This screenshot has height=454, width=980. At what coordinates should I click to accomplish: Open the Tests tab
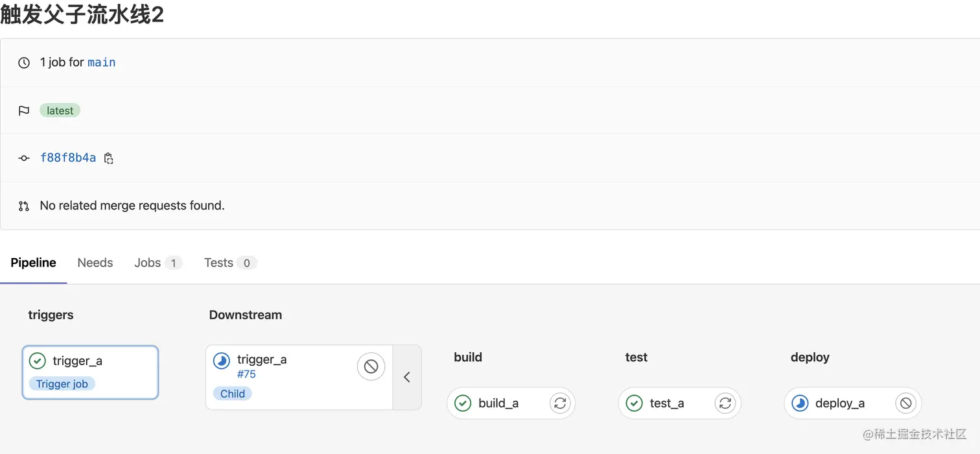coord(218,263)
